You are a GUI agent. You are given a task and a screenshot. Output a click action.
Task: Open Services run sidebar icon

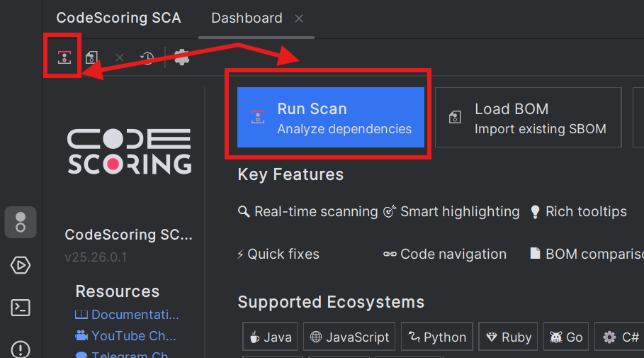(21, 265)
